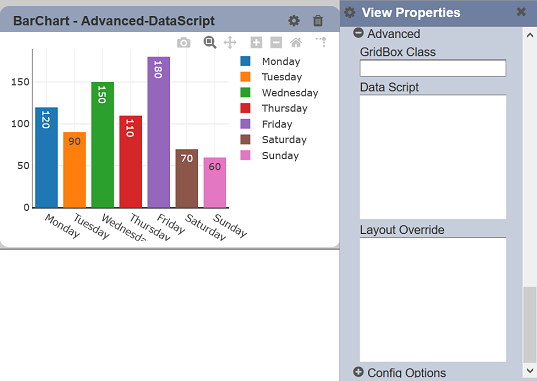This screenshot has width=537, height=381.
Task: Click into the Layout Override text area
Action: point(433,299)
